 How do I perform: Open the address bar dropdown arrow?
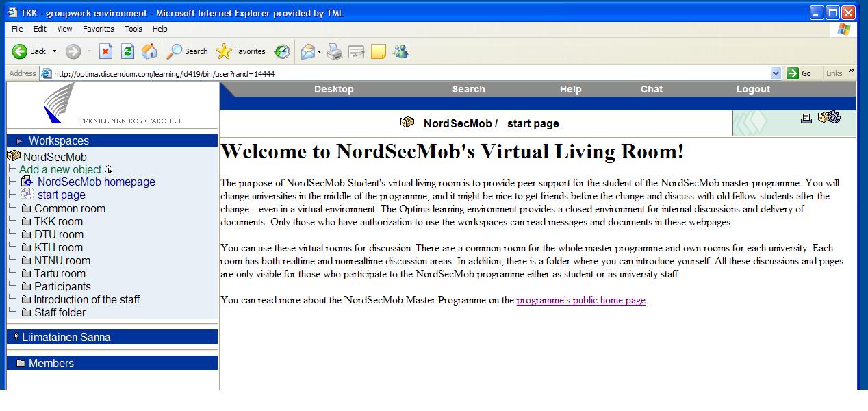776,73
